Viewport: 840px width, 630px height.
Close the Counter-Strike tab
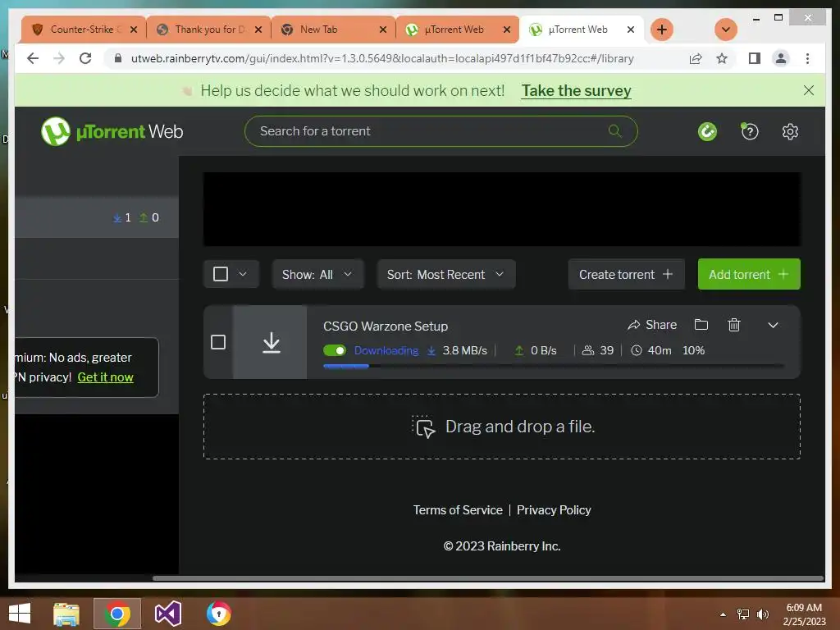134,30
